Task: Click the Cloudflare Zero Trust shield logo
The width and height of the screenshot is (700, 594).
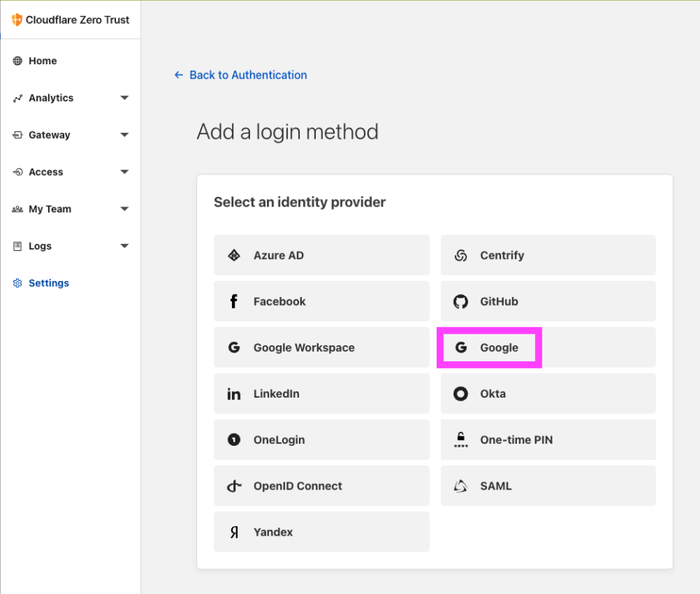Action: click(x=17, y=20)
